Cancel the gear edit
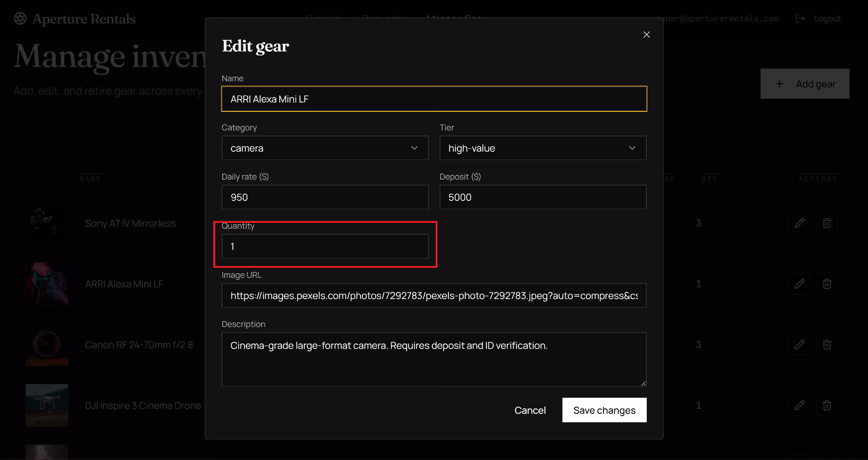The height and width of the screenshot is (460, 868). point(530,410)
